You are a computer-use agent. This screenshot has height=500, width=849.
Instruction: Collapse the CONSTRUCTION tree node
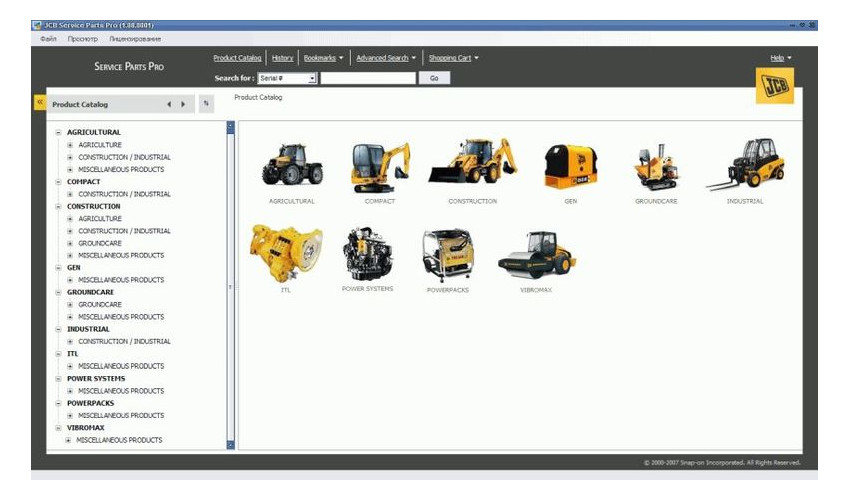coord(58,206)
